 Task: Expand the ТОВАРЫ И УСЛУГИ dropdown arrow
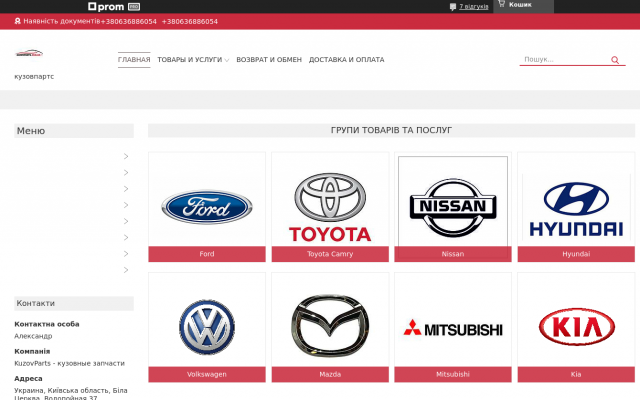pyautogui.click(x=227, y=60)
